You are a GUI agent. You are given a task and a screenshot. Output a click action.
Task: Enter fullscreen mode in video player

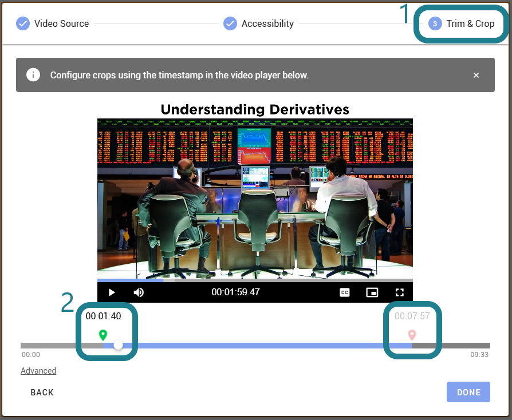pos(400,292)
